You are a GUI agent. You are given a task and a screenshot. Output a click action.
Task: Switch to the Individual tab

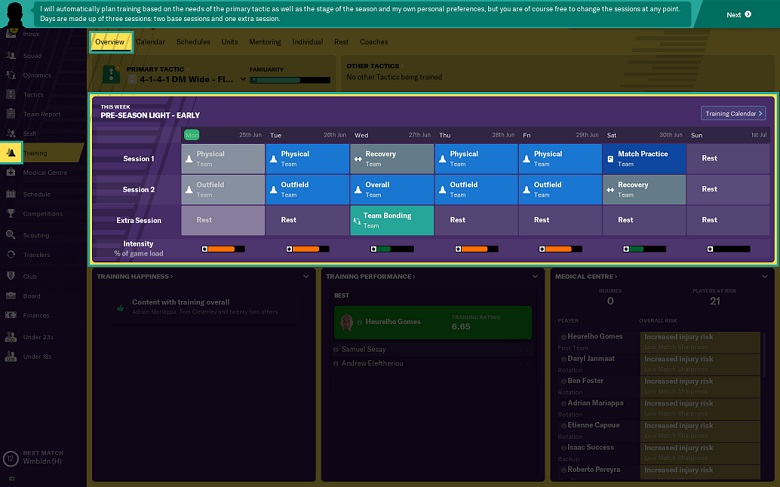coord(307,42)
